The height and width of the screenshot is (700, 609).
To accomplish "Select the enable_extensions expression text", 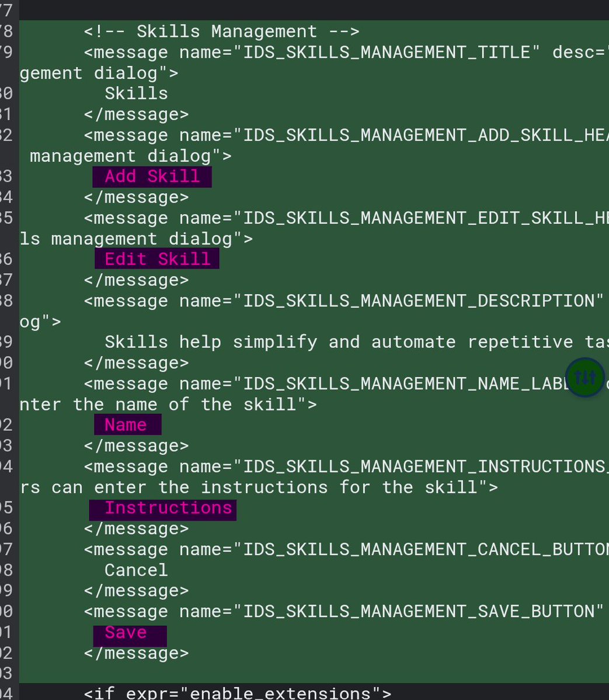I will point(280,693).
